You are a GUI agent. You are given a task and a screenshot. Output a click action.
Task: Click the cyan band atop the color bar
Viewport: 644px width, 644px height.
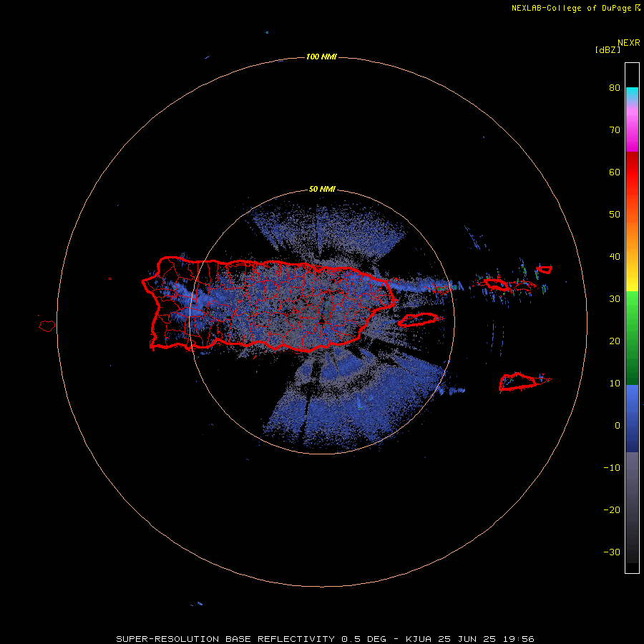[x=632, y=93]
